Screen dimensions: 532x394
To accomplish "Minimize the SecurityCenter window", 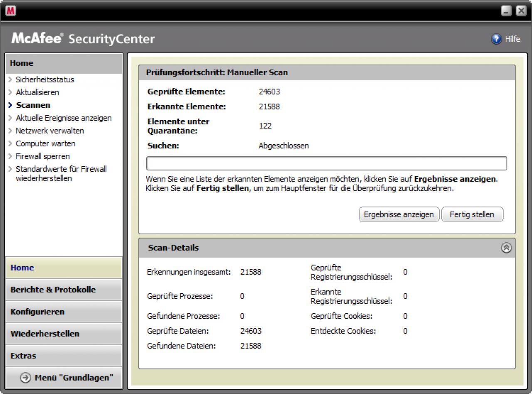I will pos(506,10).
